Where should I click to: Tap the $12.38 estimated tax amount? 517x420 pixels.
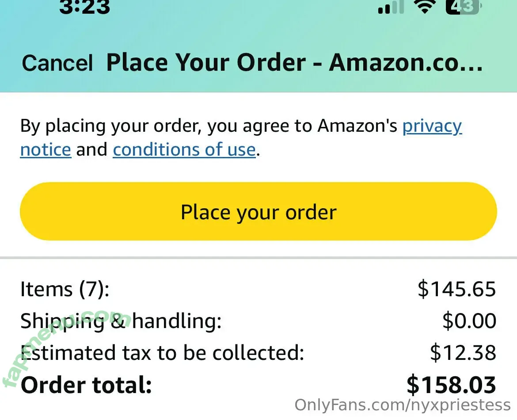point(463,353)
